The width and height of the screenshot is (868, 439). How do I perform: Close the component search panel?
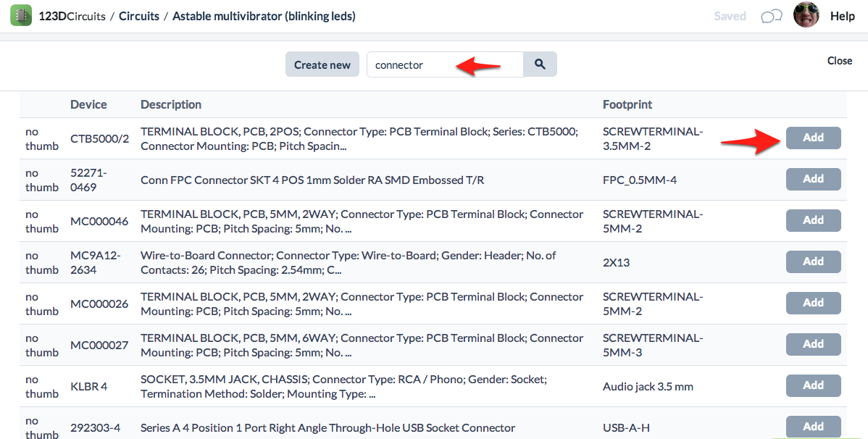[x=839, y=61]
